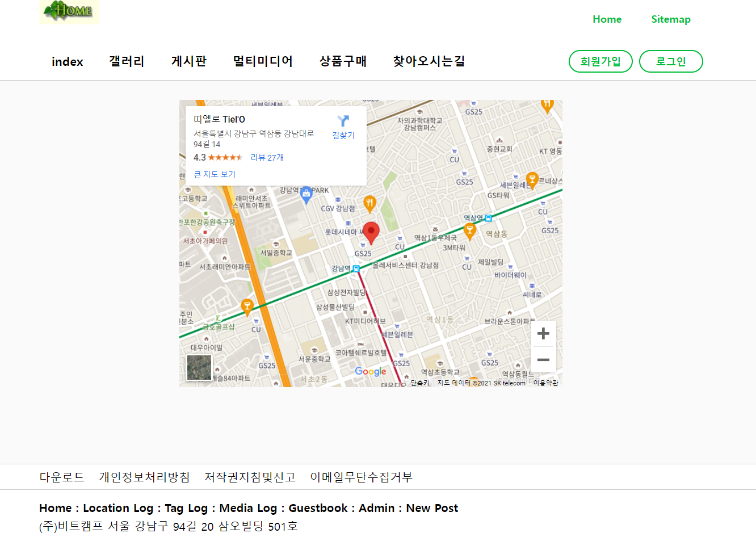The height and width of the screenshot is (533, 756).
Task: Click the 서일중학교 map label
Action: point(276,253)
